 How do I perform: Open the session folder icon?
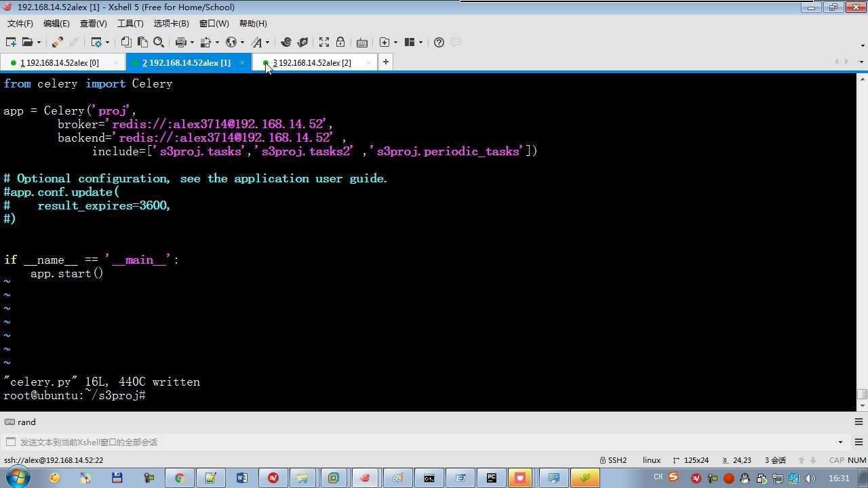click(27, 42)
